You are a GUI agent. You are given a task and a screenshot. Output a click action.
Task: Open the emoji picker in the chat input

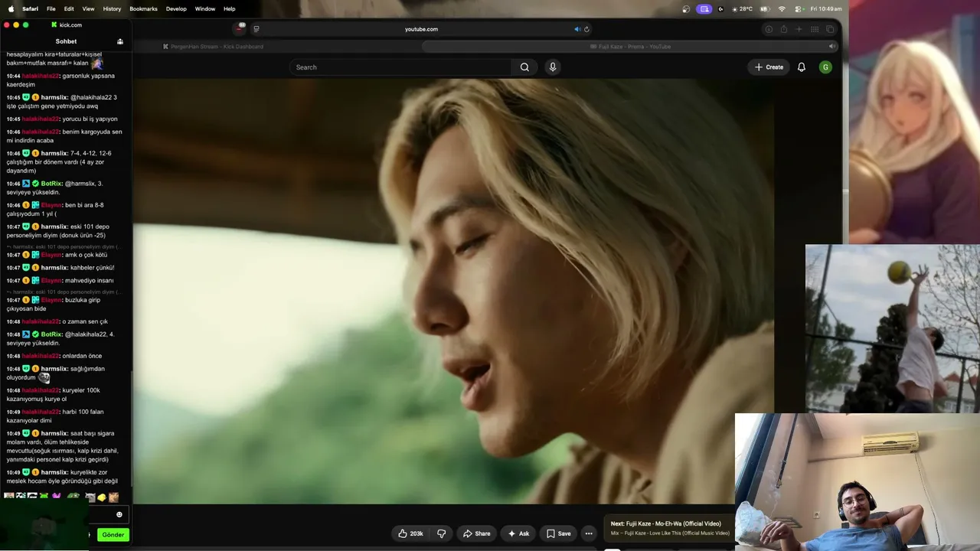119,514
